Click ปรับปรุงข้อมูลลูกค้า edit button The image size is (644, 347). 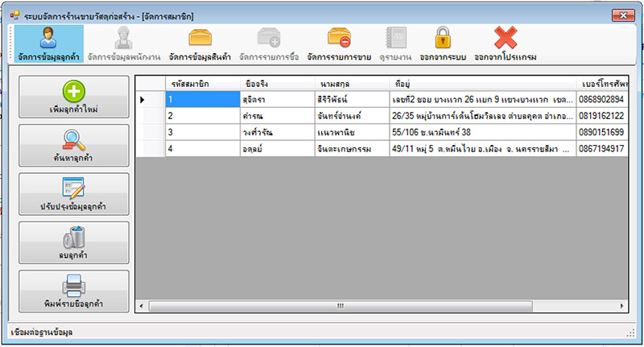tap(73, 194)
